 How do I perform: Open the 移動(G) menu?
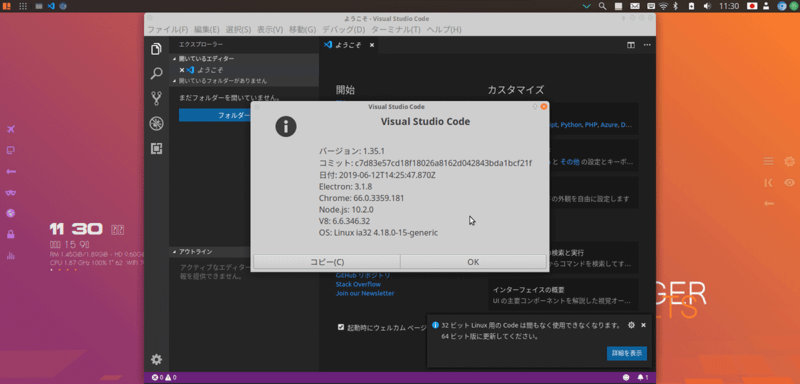303,30
